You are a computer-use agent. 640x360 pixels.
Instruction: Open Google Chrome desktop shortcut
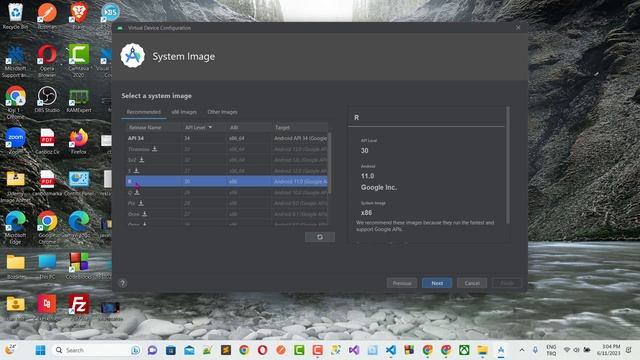(47, 227)
